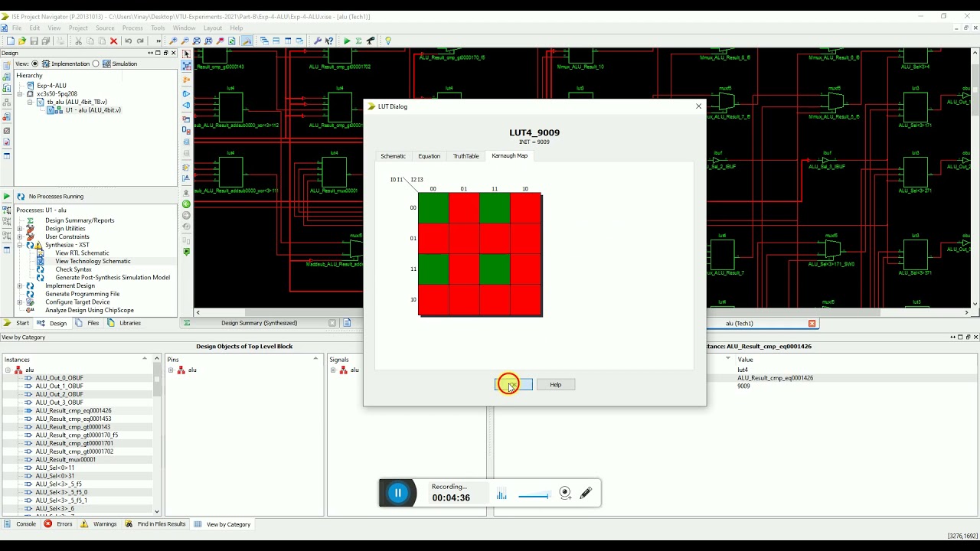
Task: Select the pointer tool in schematic toolbar
Action: click(186, 54)
